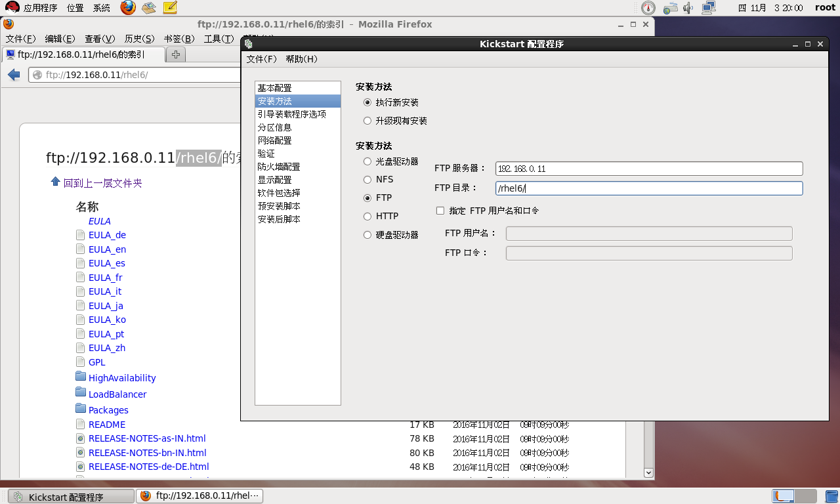Viewport: 840px width, 504px height.
Task: Select 显示配置 in sidebar
Action: click(x=297, y=180)
